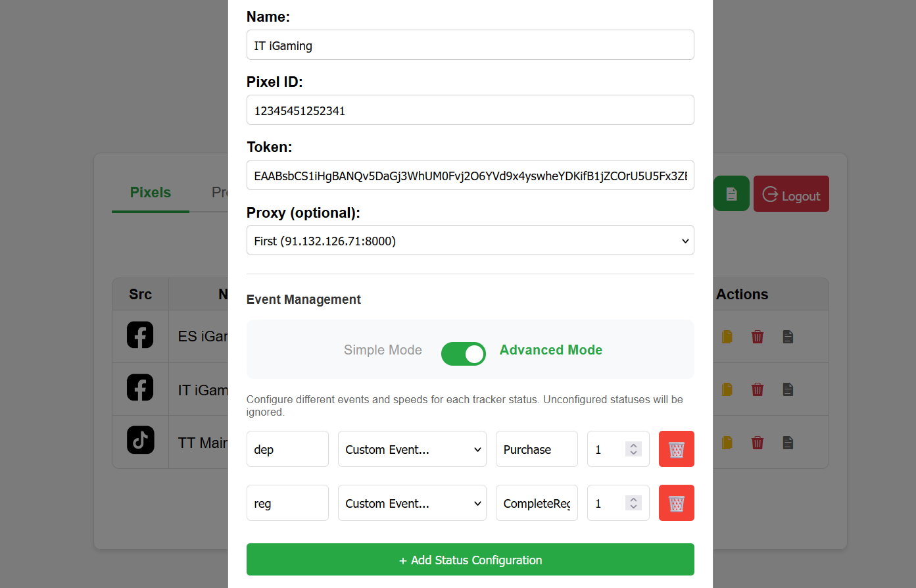This screenshot has width=916, height=588.
Task: Open Custom Event dropdown in reg row
Action: (412, 503)
